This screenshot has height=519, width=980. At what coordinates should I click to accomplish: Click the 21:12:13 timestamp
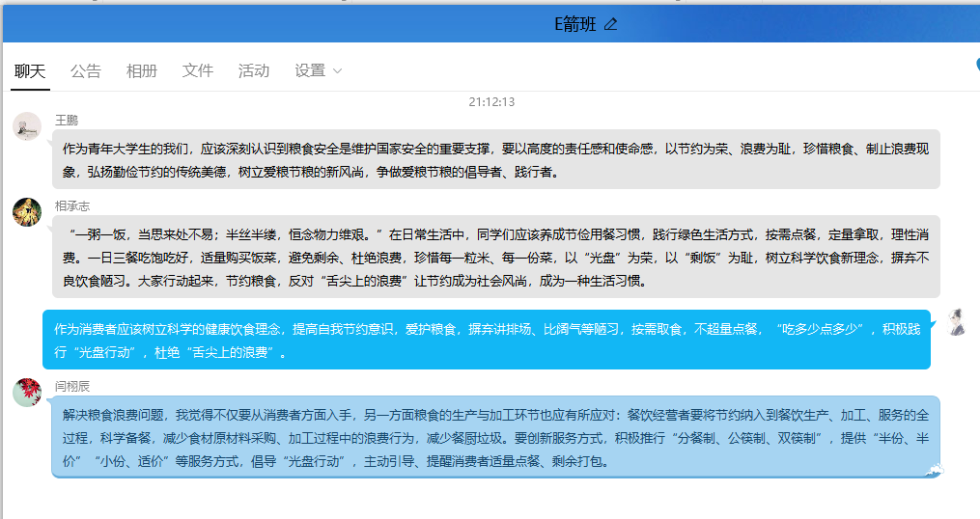coord(491,101)
